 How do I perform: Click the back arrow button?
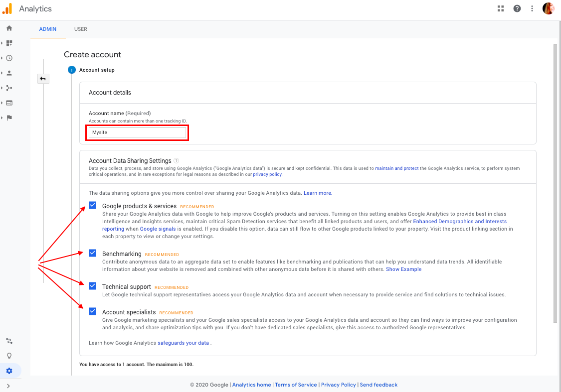(x=43, y=79)
